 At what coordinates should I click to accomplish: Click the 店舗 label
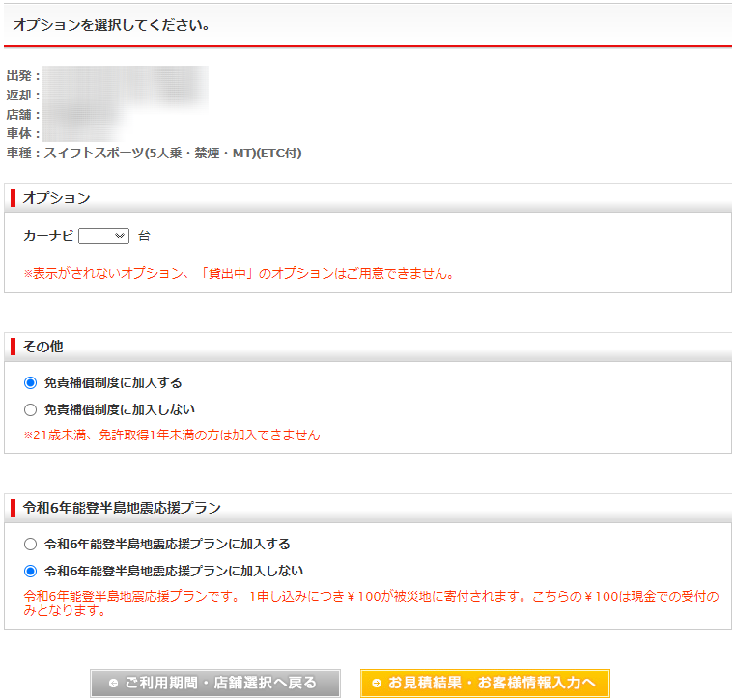pyautogui.click(x=23, y=114)
